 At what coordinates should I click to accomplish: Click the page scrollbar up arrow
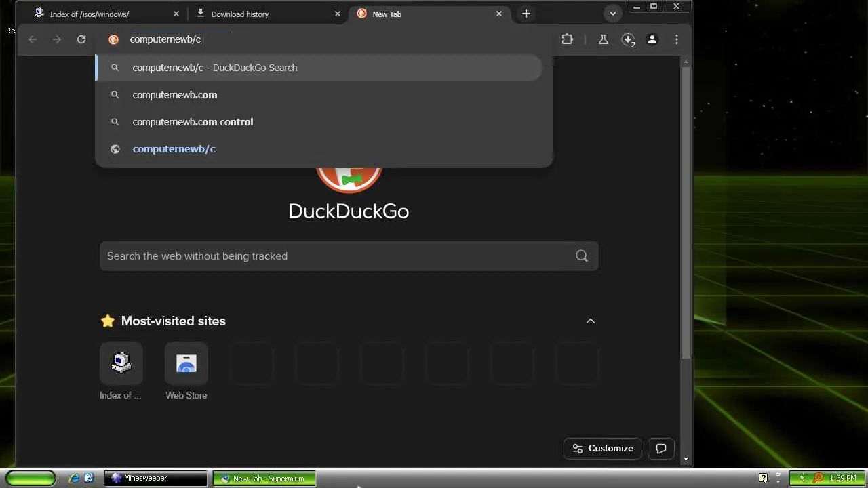pos(686,62)
